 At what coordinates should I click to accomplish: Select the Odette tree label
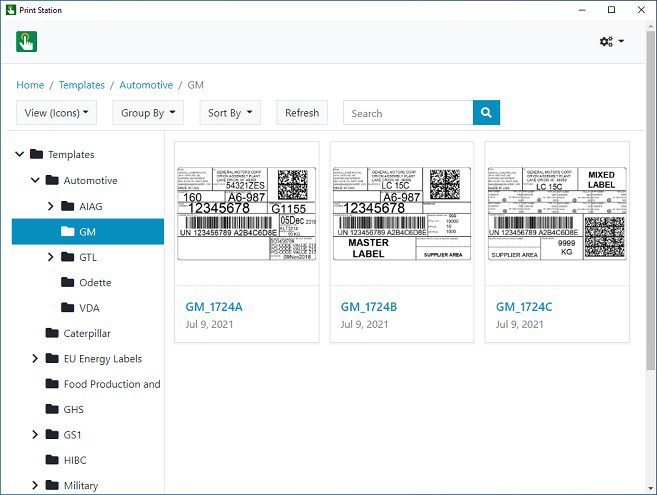tap(95, 282)
